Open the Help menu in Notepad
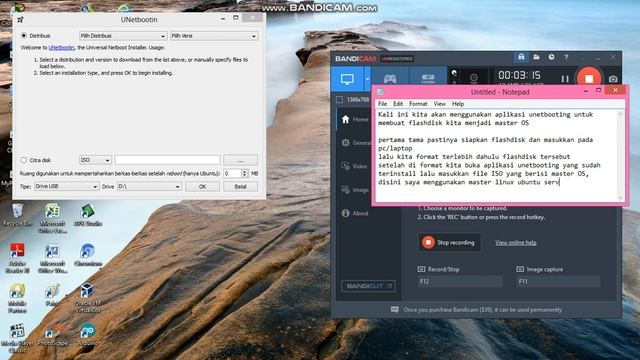640x360 pixels. coord(458,104)
